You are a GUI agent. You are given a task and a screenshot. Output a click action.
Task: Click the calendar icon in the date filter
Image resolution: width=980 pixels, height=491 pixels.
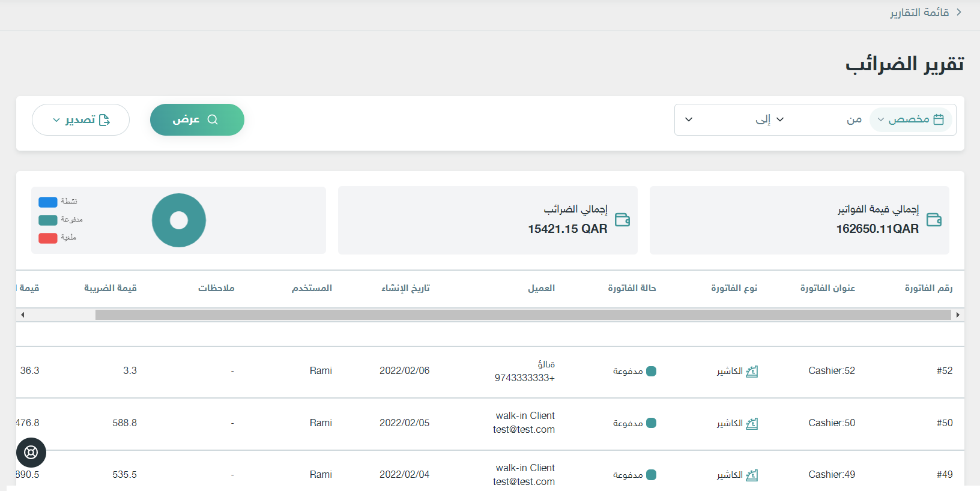click(x=939, y=119)
